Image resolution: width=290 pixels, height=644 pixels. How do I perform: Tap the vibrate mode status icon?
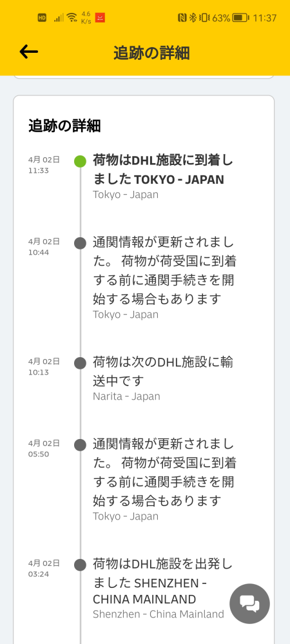pyautogui.click(x=204, y=17)
